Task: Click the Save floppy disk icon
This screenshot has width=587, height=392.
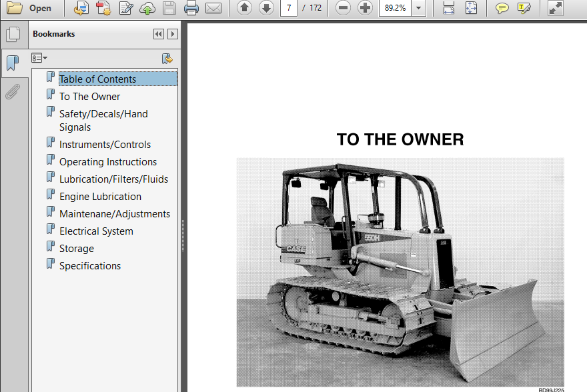Action: [169, 8]
